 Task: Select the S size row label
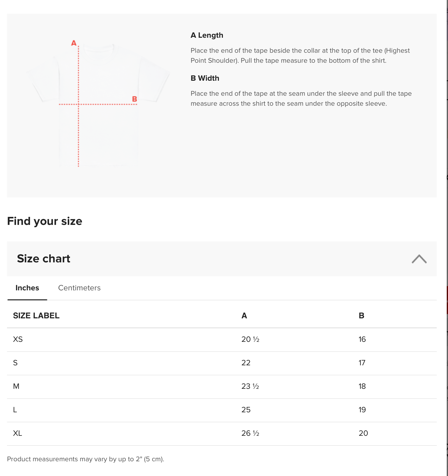click(x=15, y=363)
